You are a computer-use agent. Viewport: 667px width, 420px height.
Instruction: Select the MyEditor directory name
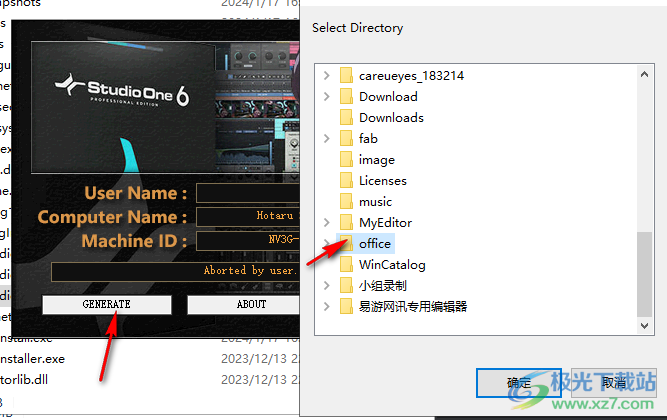(385, 223)
